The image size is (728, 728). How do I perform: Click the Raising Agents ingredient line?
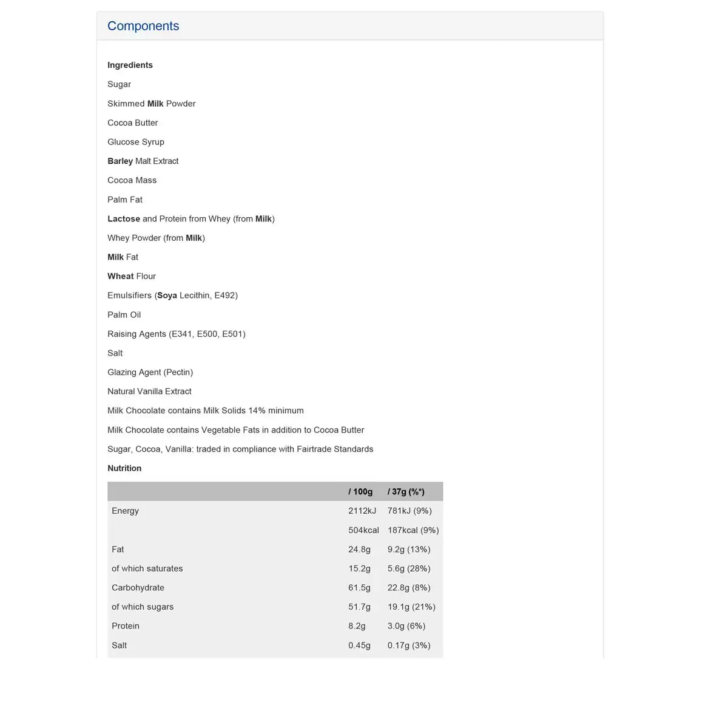pos(176,334)
